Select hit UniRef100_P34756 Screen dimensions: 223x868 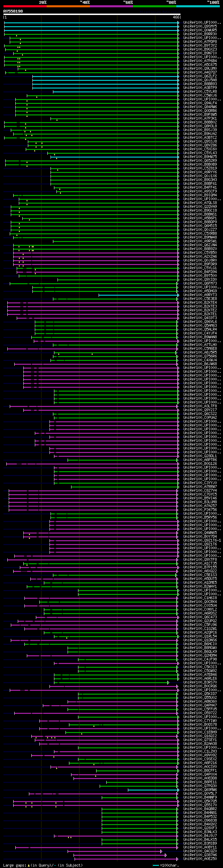(200, 510)
